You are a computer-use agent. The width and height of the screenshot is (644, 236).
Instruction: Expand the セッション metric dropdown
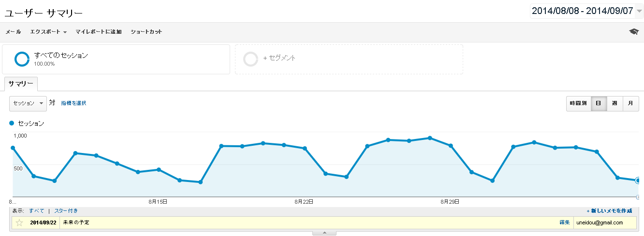[x=28, y=103]
